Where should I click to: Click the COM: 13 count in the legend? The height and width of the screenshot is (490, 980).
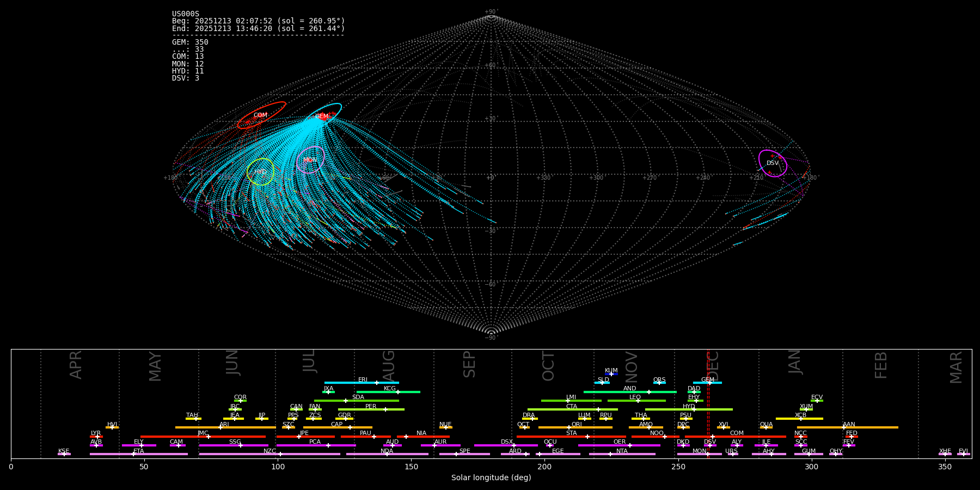(x=188, y=57)
